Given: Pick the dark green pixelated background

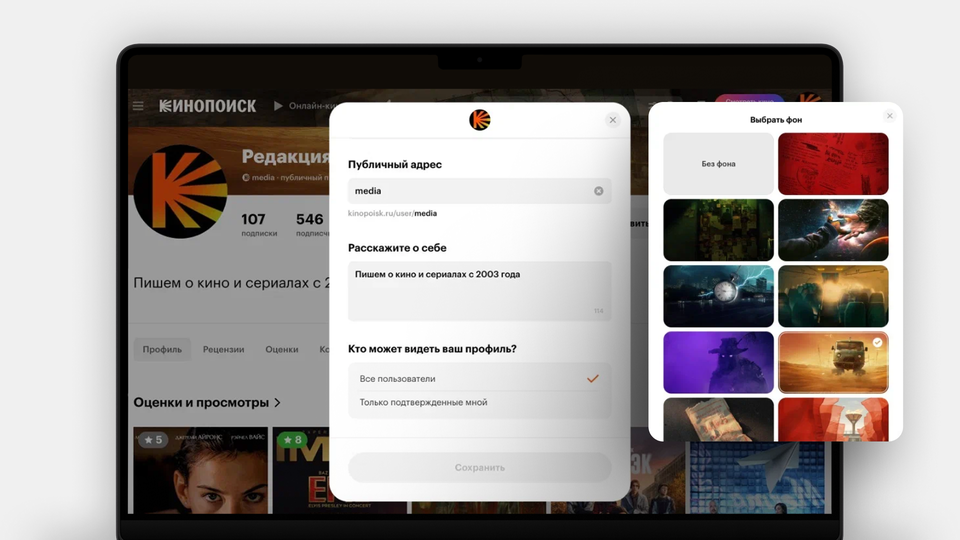Looking at the screenshot, I should 718,230.
